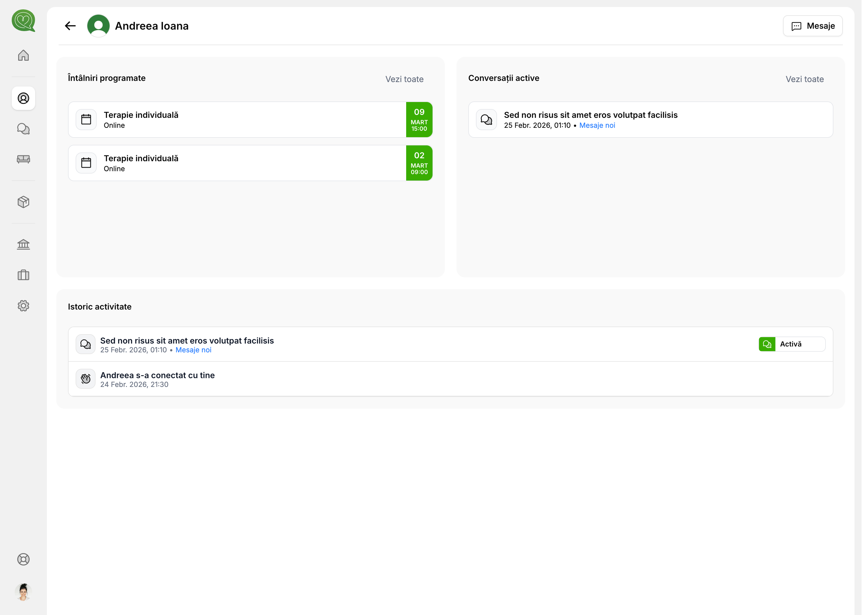Open the package box sidebar icon
The image size is (868, 615).
tap(23, 202)
